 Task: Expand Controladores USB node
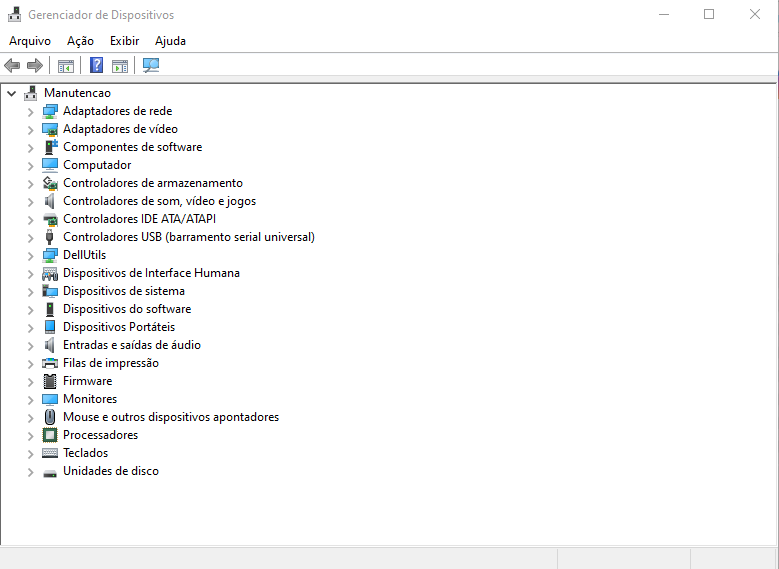pos(30,238)
